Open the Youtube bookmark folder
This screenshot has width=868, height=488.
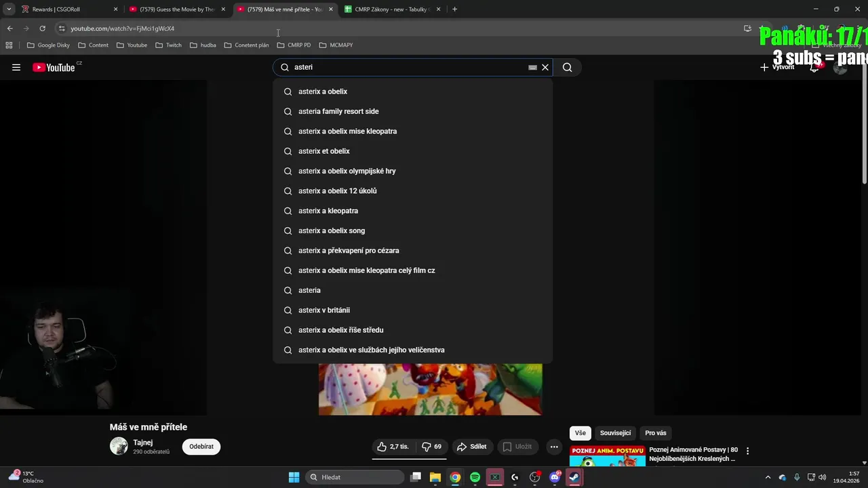(132, 45)
